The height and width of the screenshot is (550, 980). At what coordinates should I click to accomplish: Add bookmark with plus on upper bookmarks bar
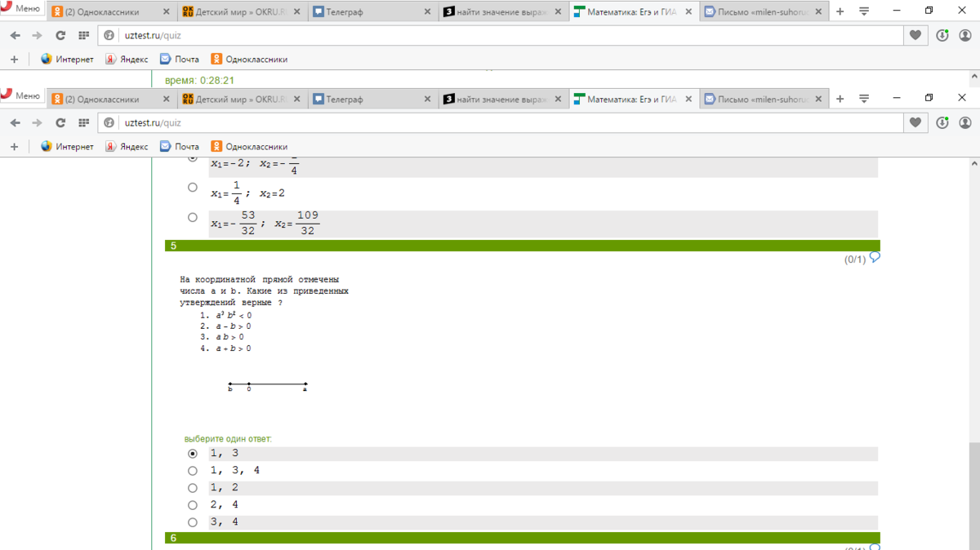(x=14, y=60)
